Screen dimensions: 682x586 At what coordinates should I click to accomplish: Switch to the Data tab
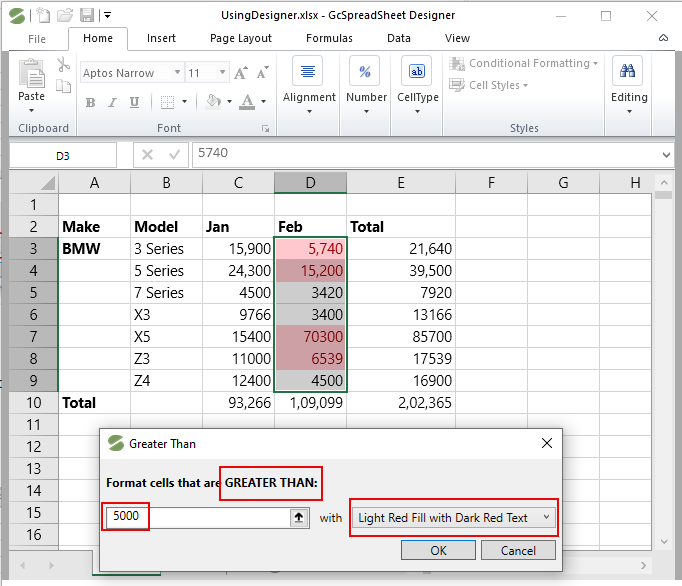[x=399, y=38]
